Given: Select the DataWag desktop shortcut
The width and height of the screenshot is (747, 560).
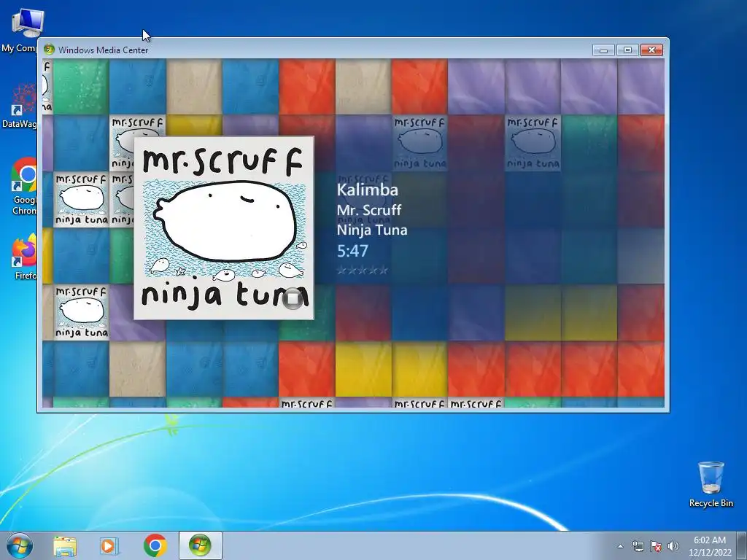Looking at the screenshot, I should click(x=20, y=106).
